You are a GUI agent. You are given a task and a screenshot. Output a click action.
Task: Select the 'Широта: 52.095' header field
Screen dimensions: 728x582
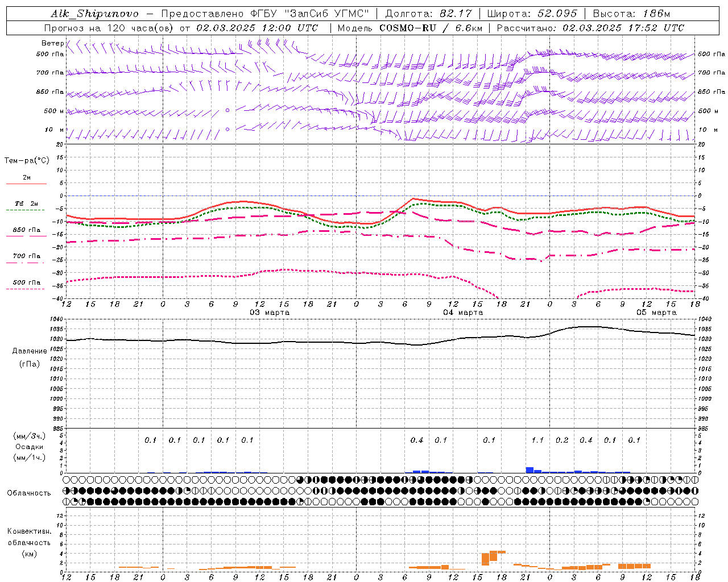532,14
